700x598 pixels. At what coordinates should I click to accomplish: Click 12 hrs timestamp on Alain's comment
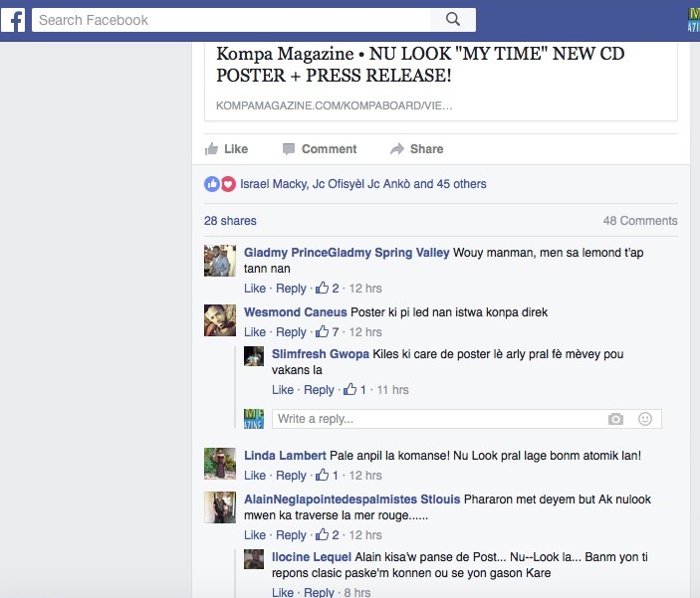365,535
